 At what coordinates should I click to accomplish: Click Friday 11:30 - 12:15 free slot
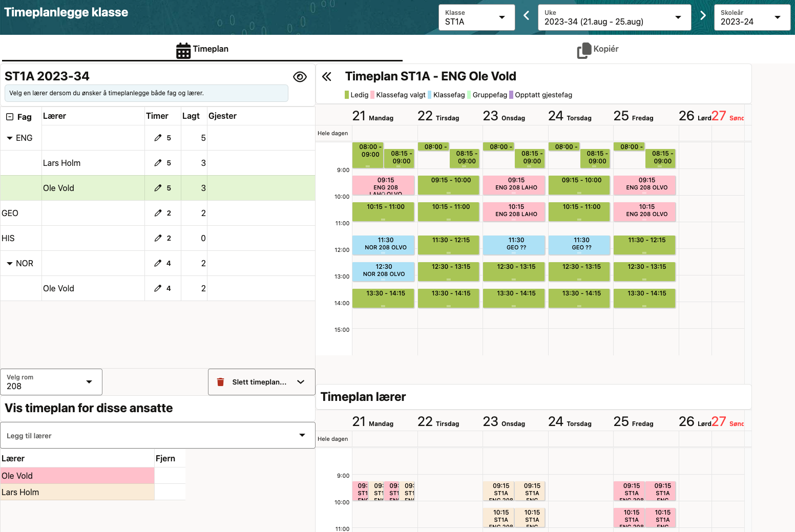(x=644, y=245)
